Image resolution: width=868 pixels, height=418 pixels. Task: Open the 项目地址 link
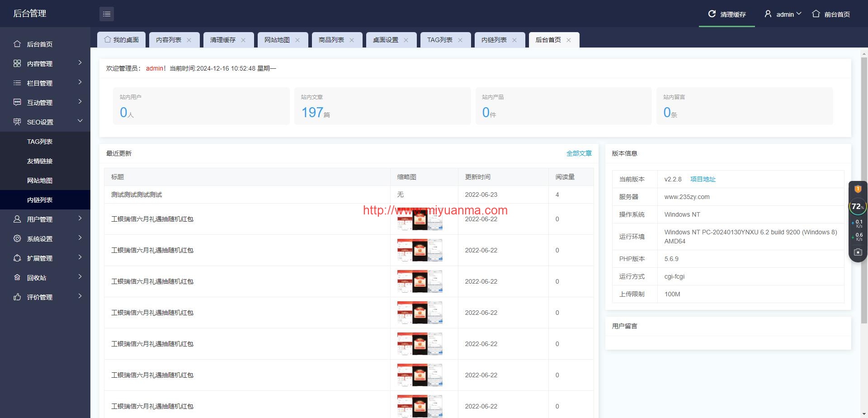pyautogui.click(x=703, y=179)
